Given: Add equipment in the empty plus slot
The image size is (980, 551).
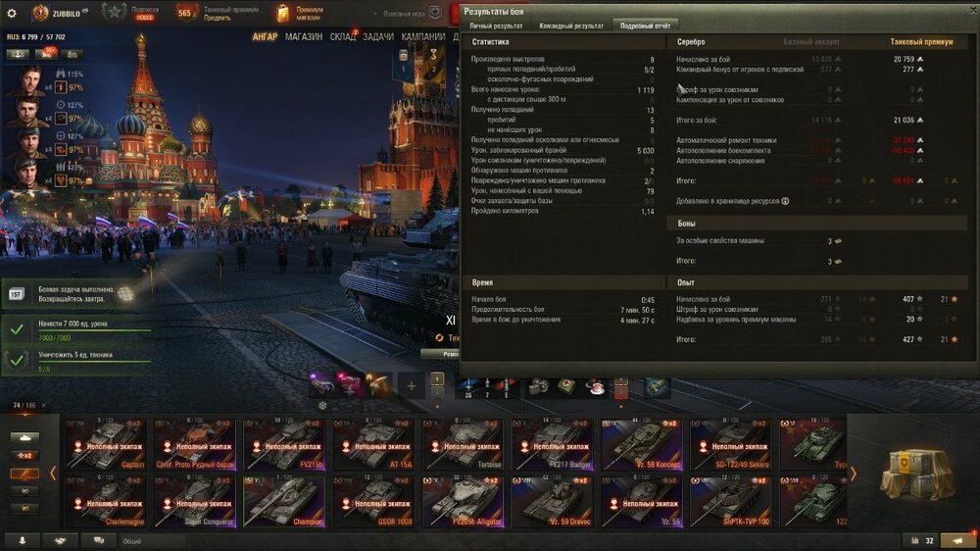Looking at the screenshot, I should tap(412, 386).
